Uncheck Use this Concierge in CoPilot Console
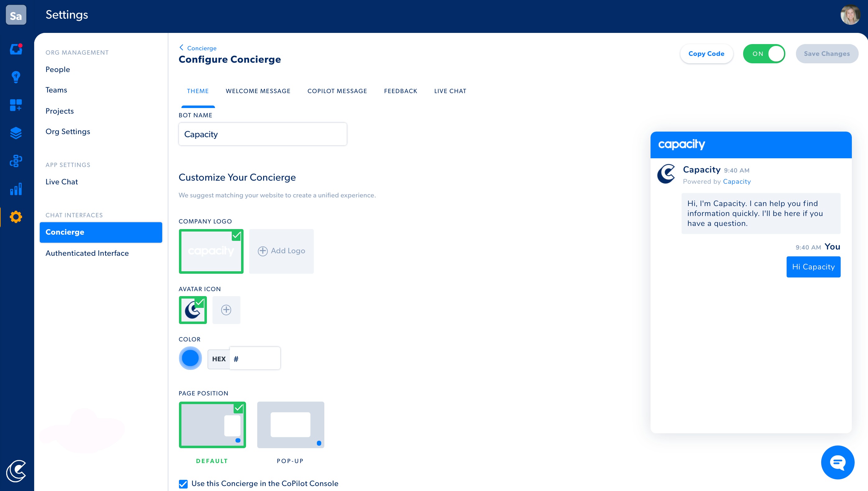Viewport: 868px width, 491px height. click(183, 484)
